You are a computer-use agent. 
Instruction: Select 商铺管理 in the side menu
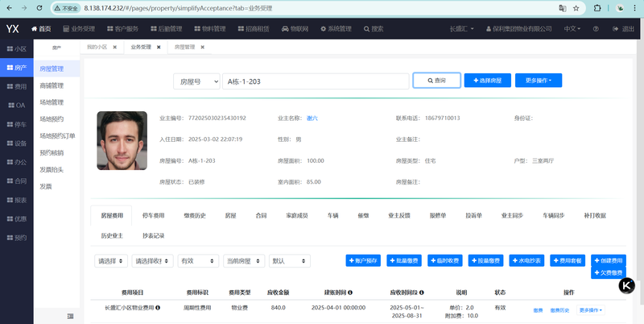pos(52,85)
